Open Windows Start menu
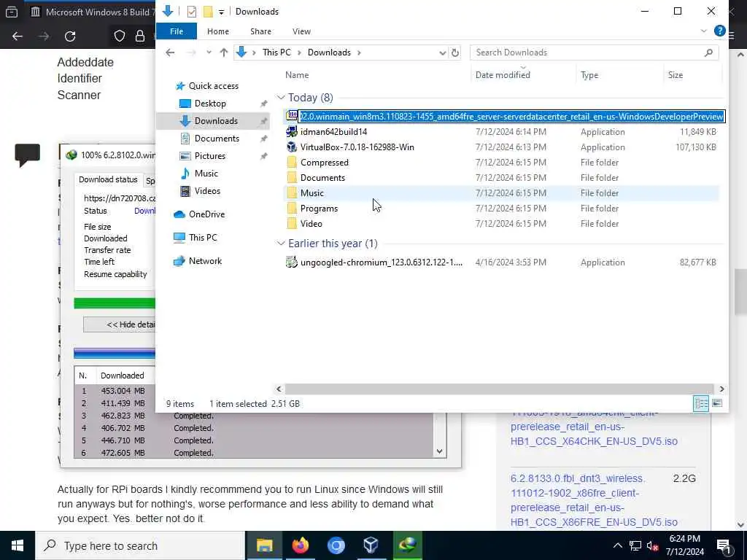The width and height of the screenshot is (747, 560). coord(18,545)
